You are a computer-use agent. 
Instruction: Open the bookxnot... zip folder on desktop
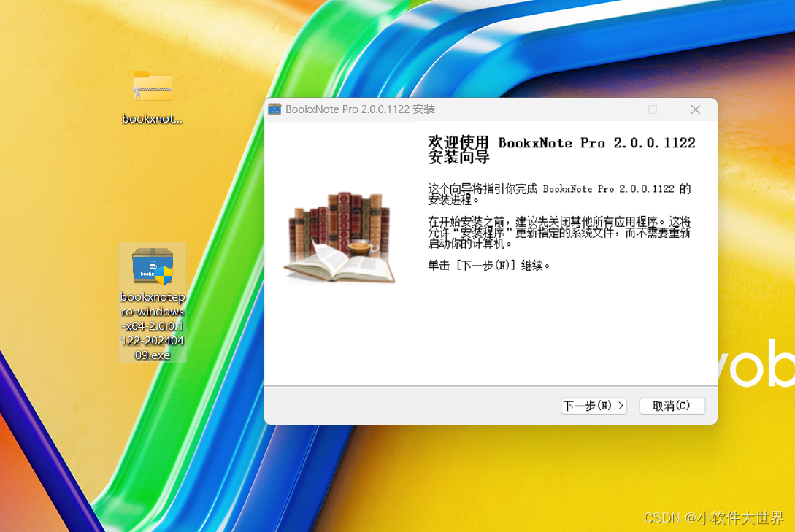coord(152,87)
